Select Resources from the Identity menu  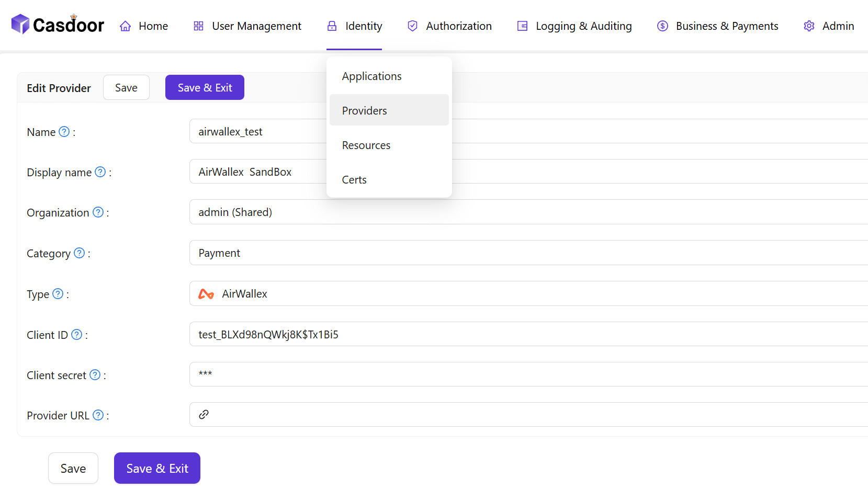click(x=366, y=145)
